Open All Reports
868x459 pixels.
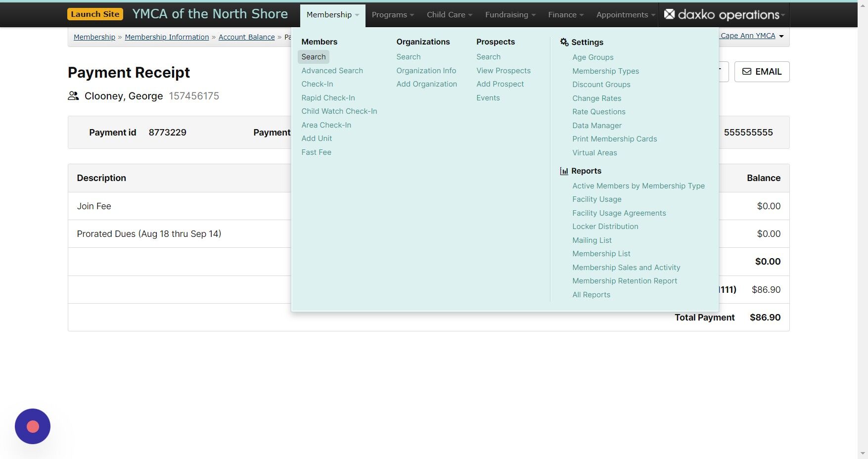(x=592, y=295)
